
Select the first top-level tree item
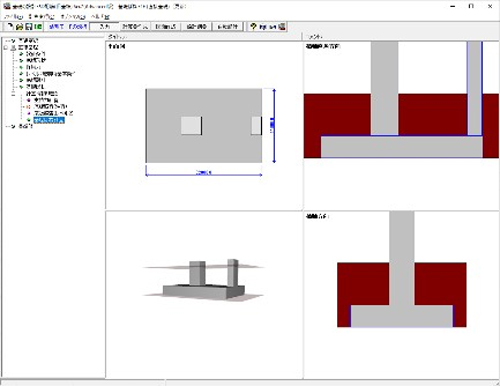(29, 41)
